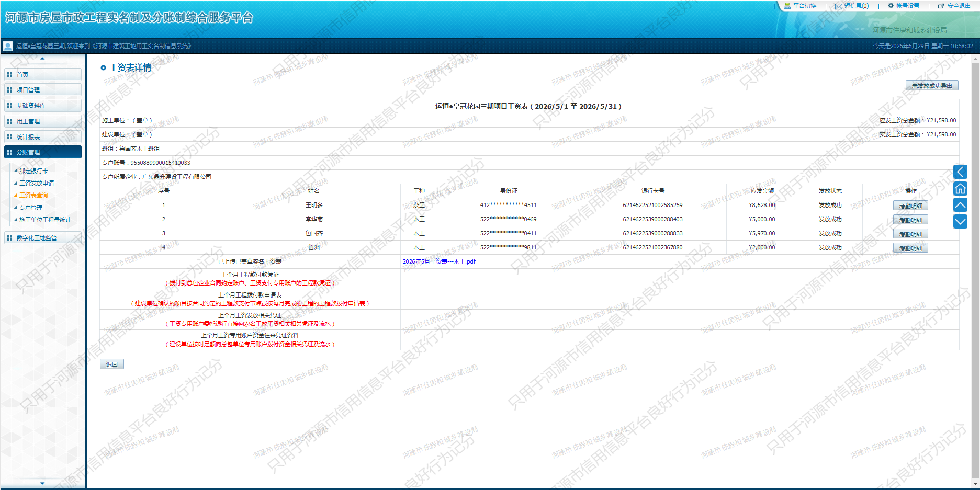
Task: Open 短信息 messages envelope icon
Action: pos(838,6)
